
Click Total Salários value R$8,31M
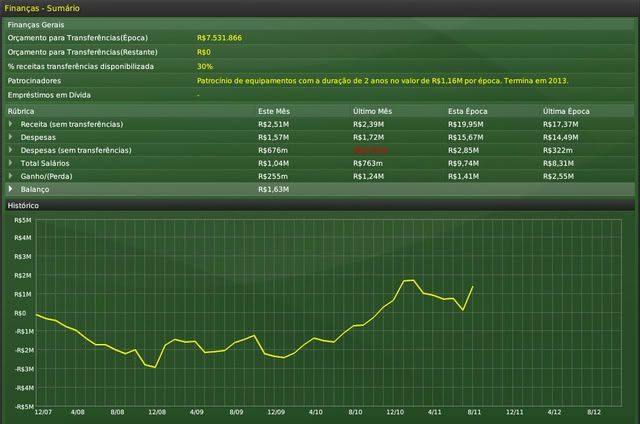point(558,163)
